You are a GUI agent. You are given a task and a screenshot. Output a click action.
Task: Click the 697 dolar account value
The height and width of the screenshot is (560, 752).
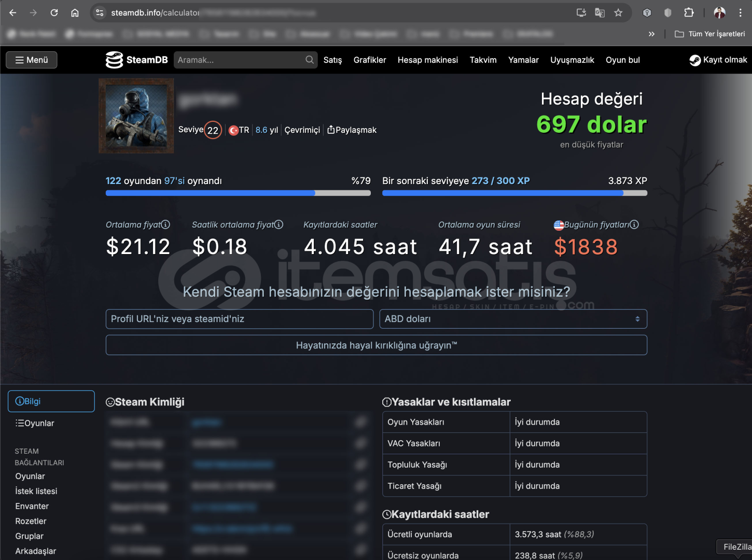click(592, 124)
